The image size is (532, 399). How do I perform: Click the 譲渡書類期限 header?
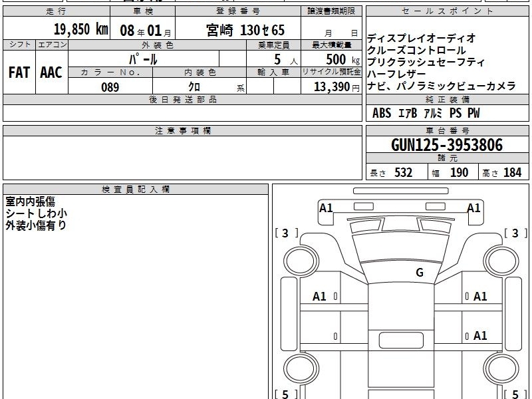tap(331, 11)
